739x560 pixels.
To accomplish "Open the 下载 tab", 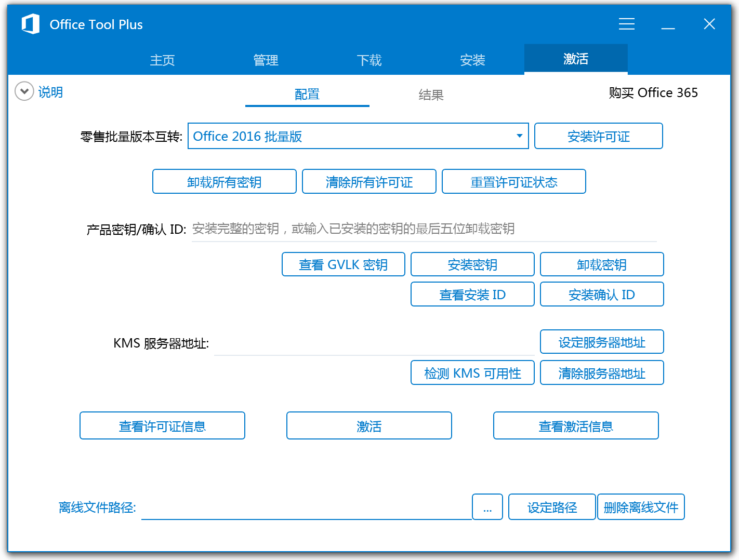I will click(369, 60).
